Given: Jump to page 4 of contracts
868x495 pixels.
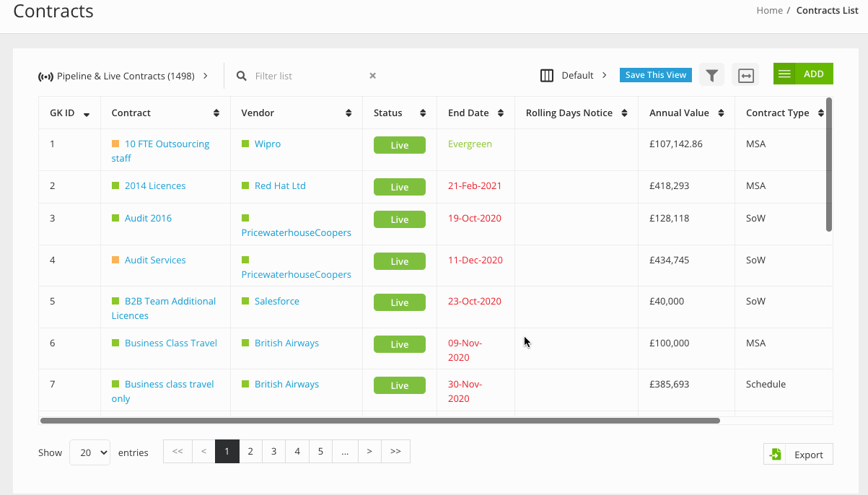Looking at the screenshot, I should click(x=297, y=452).
